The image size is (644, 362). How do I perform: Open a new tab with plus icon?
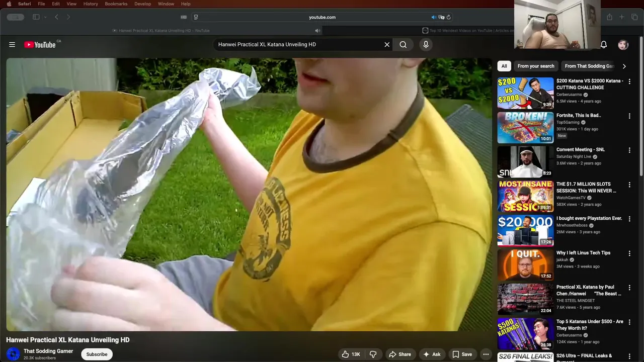(622, 17)
